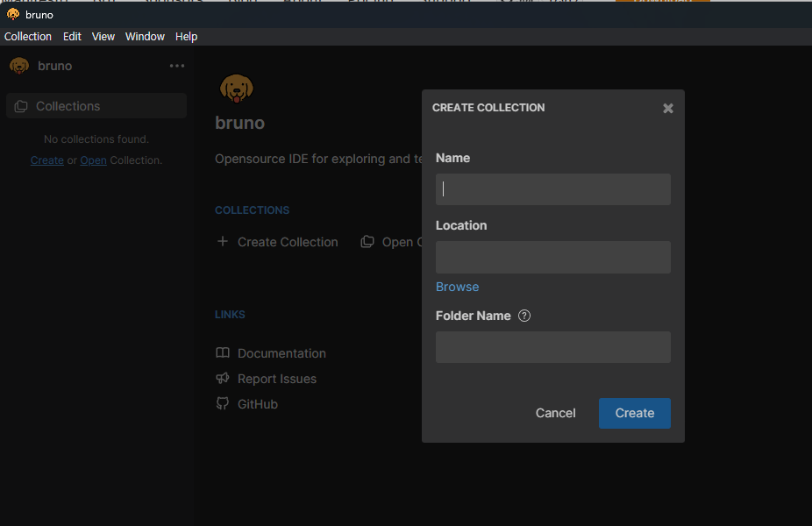Image resolution: width=812 pixels, height=526 pixels.
Task: Click the Documentation book icon
Action: [223, 352]
